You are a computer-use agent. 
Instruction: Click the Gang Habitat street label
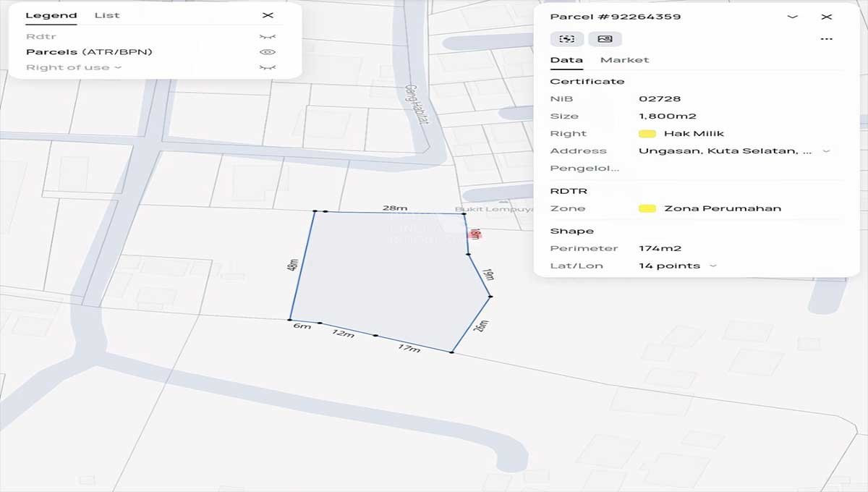(416, 103)
